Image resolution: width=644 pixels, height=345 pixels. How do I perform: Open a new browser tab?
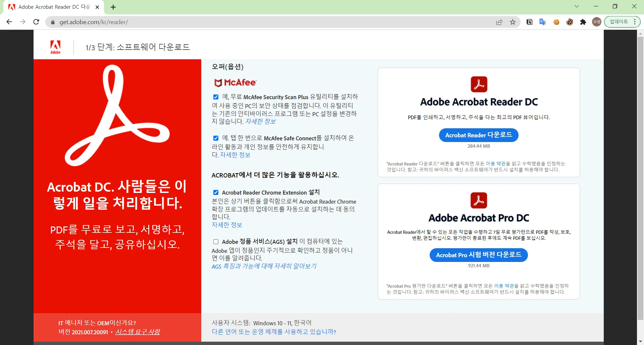pos(113,7)
